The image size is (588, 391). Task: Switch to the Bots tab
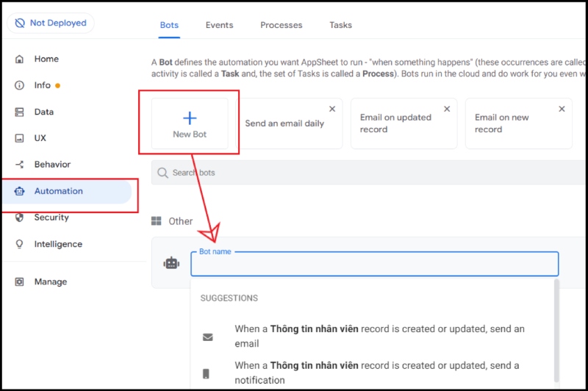(169, 25)
